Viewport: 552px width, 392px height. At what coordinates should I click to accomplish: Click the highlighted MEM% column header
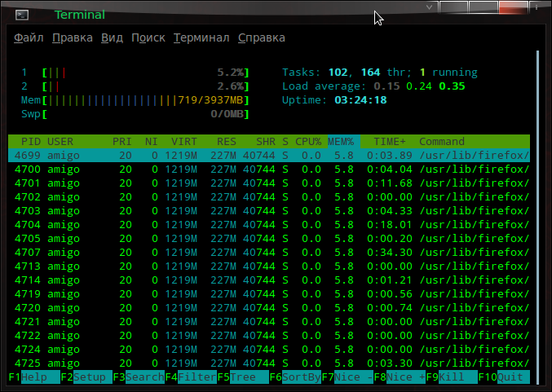coord(343,142)
